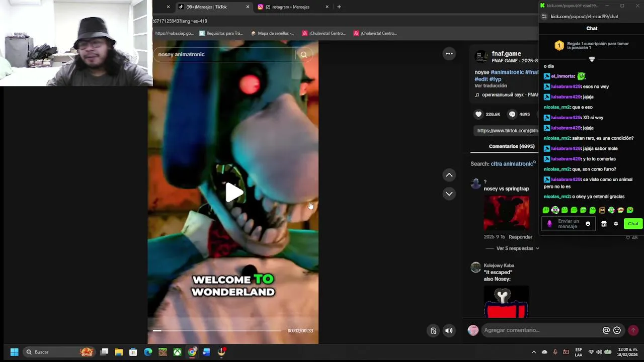Click the #animatronic hashtag
644x362 pixels.
tap(507, 72)
